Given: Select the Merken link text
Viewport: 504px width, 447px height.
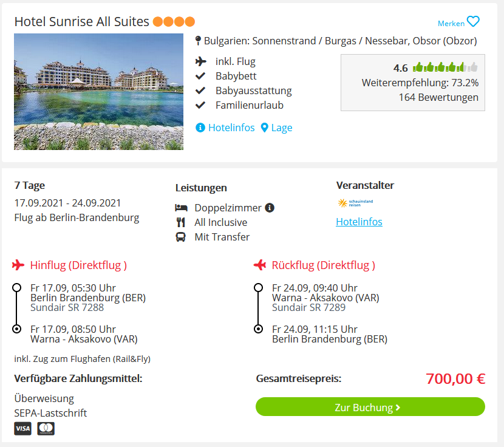Looking at the screenshot, I should 451,24.
